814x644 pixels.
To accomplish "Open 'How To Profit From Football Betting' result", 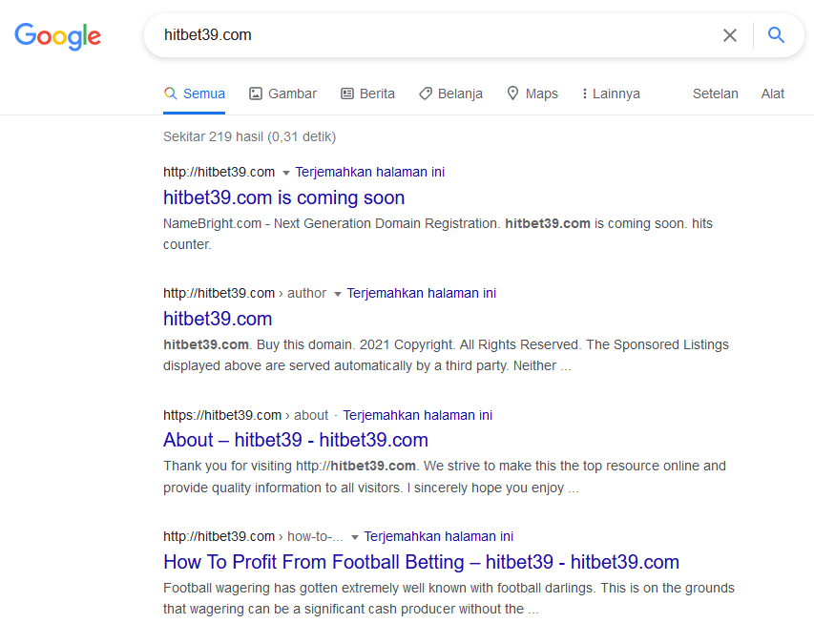I will pyautogui.click(x=421, y=562).
